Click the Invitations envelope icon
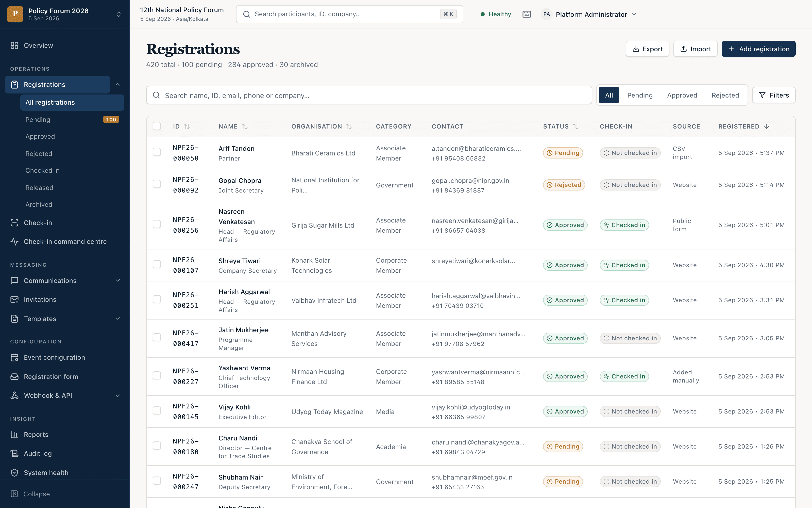The image size is (812, 508). coord(14,299)
